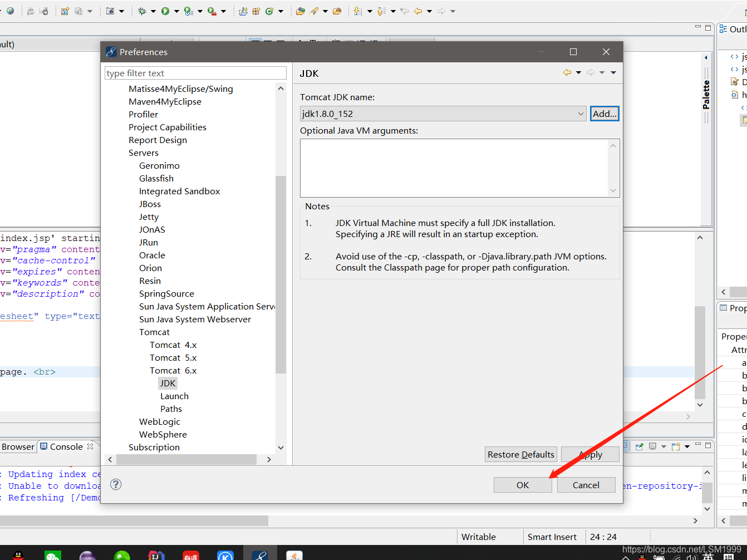This screenshot has width=747, height=560.
Task: Click the globe web browser toolbar icon
Action: tap(10, 11)
